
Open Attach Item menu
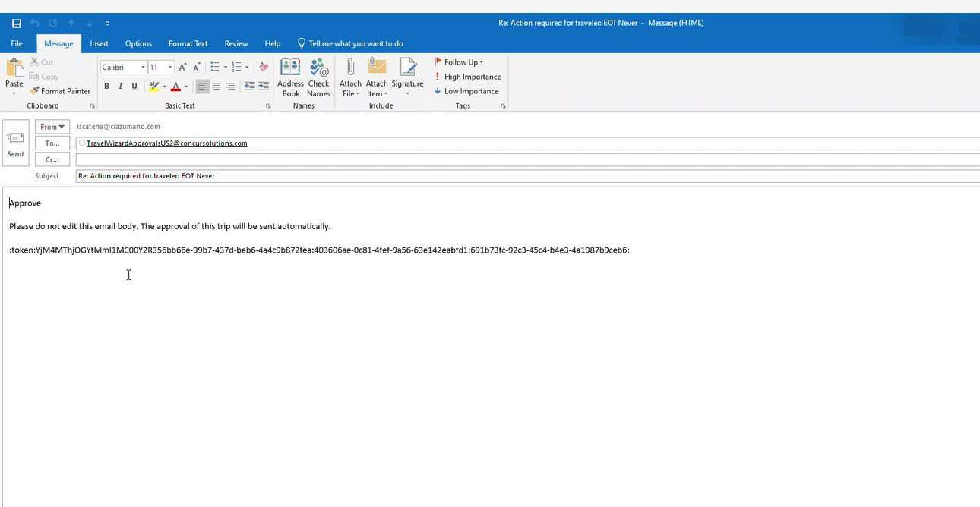377,78
